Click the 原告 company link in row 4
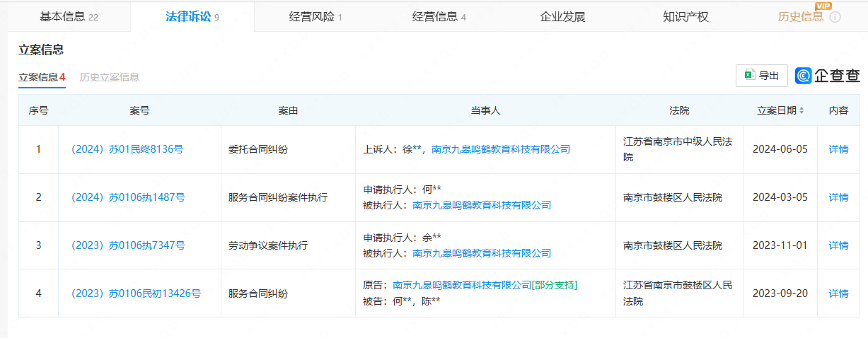Viewport: 868px width, 338px height. tap(461, 285)
